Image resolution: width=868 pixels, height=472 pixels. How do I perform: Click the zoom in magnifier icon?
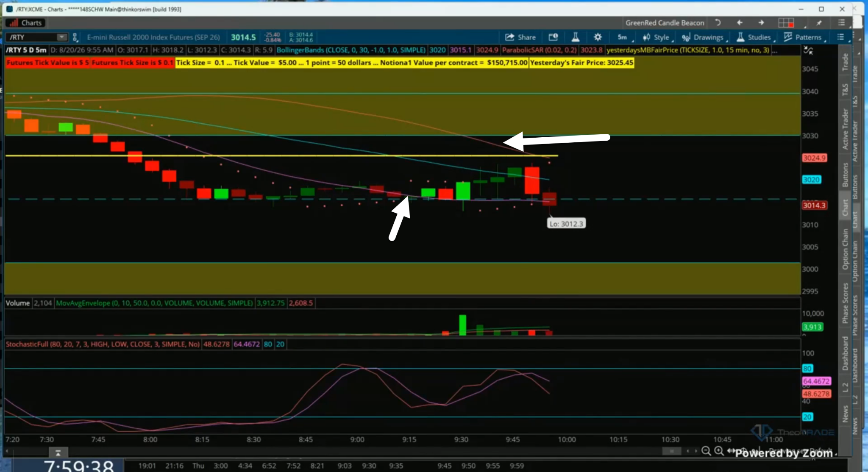coord(719,451)
